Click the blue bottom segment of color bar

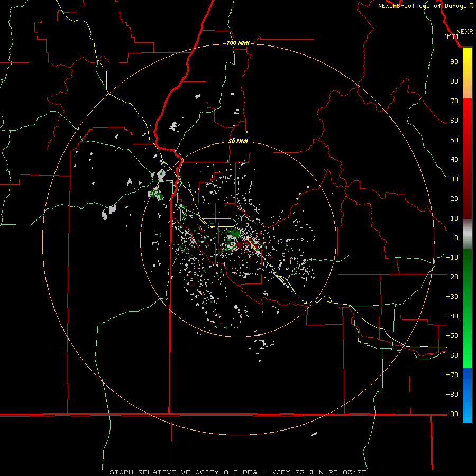[x=467, y=396]
